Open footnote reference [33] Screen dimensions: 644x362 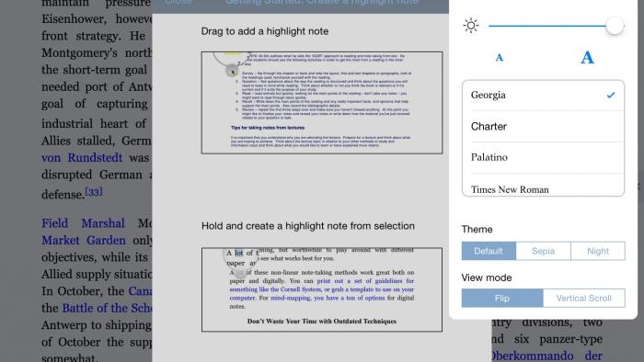[x=94, y=191]
